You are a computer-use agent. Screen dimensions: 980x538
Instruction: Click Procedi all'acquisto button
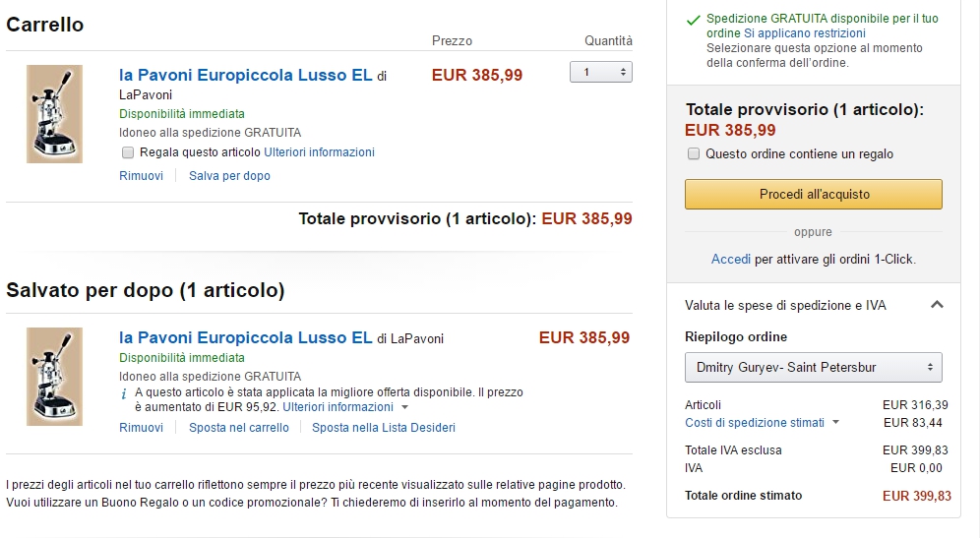click(813, 195)
